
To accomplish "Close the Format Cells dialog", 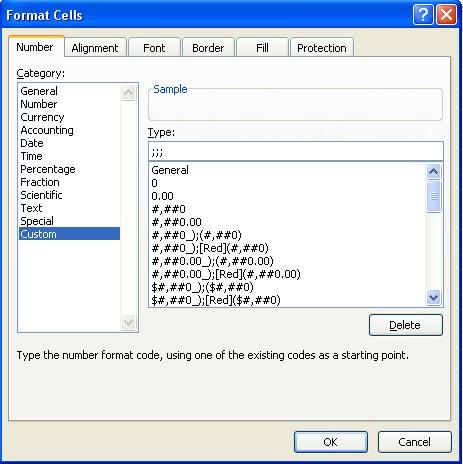I will [446, 15].
